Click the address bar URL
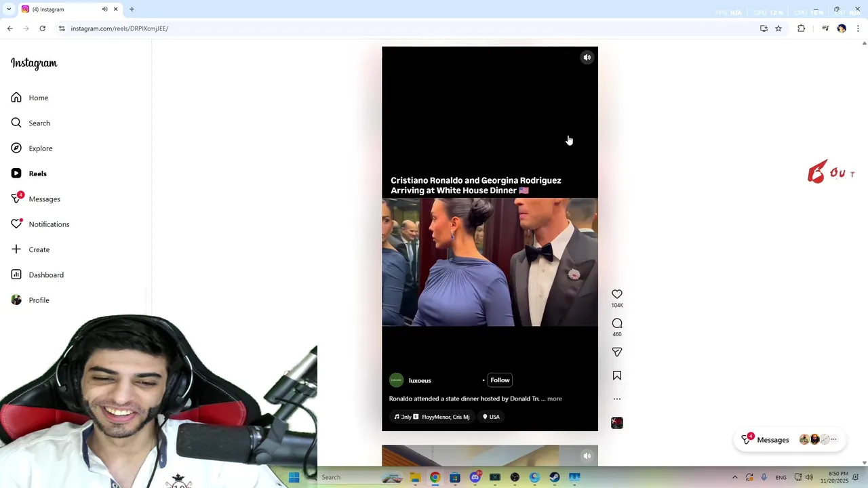Viewport: 868px width, 488px height. (119, 28)
